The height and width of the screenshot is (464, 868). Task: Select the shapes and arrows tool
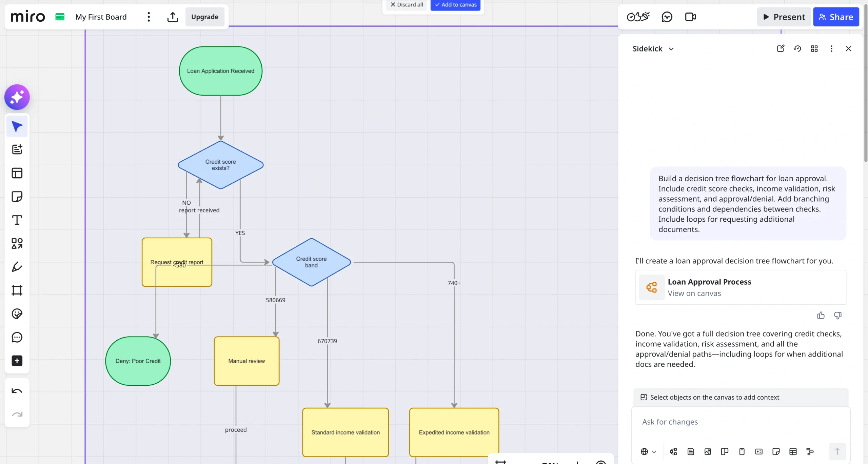coord(17,243)
